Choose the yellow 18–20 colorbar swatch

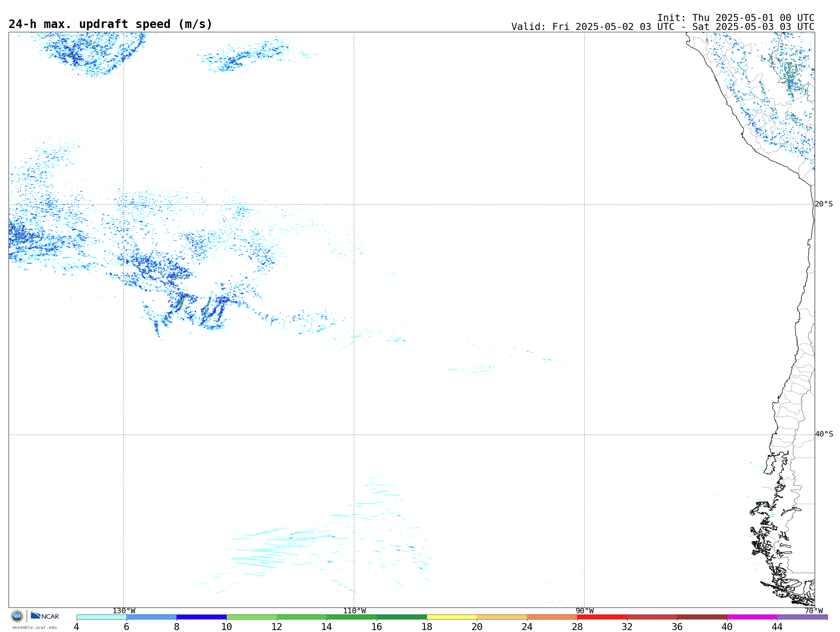pyautogui.click(x=452, y=617)
